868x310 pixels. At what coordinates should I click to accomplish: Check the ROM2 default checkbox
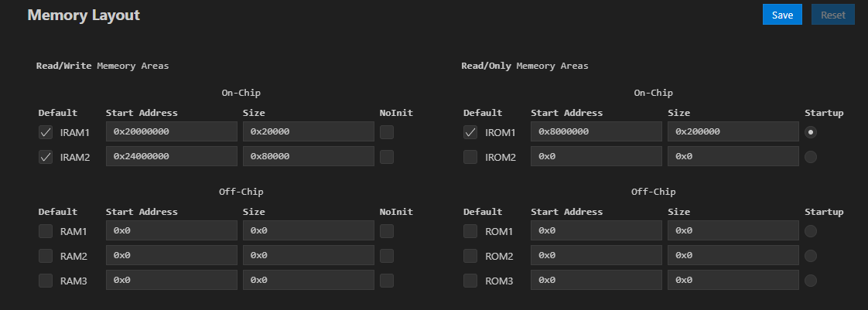(470, 256)
